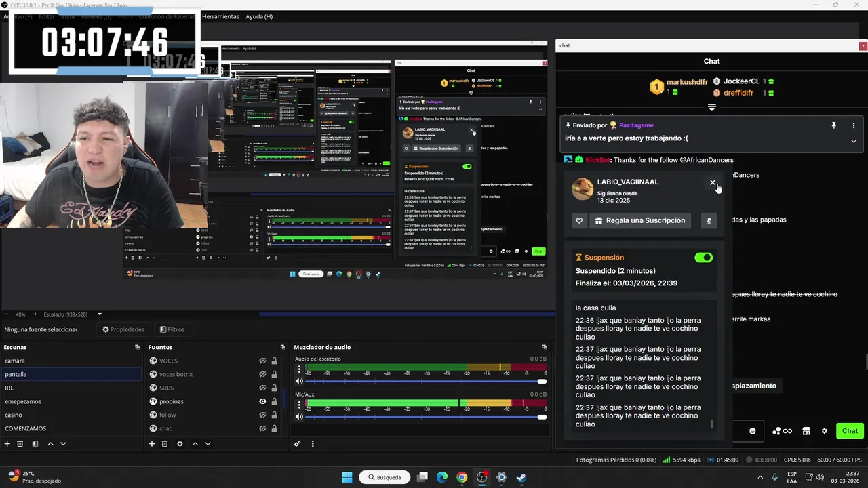Open scene filters icon in Escenas toolbar
Screen dimensions: 868x488
(x=35, y=444)
